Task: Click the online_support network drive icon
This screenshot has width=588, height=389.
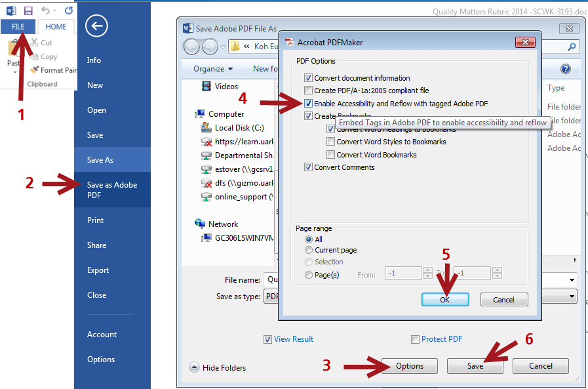Action: pyautogui.click(x=206, y=197)
